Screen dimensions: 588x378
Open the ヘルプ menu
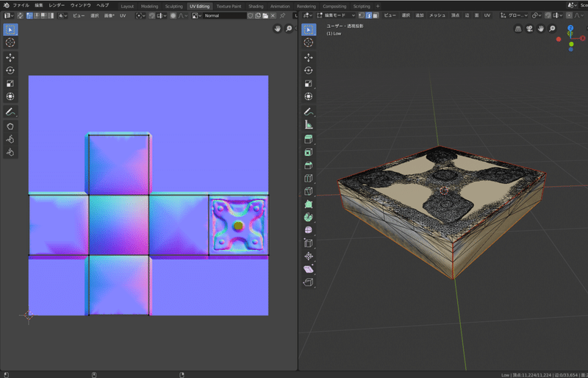(x=102, y=6)
